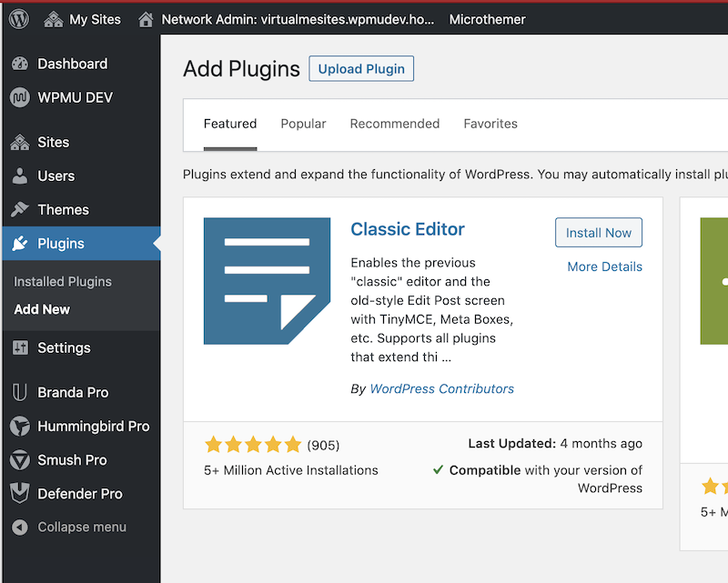Click the WPMU DEV logo icon
This screenshot has height=583, width=728.
pyautogui.click(x=20, y=97)
